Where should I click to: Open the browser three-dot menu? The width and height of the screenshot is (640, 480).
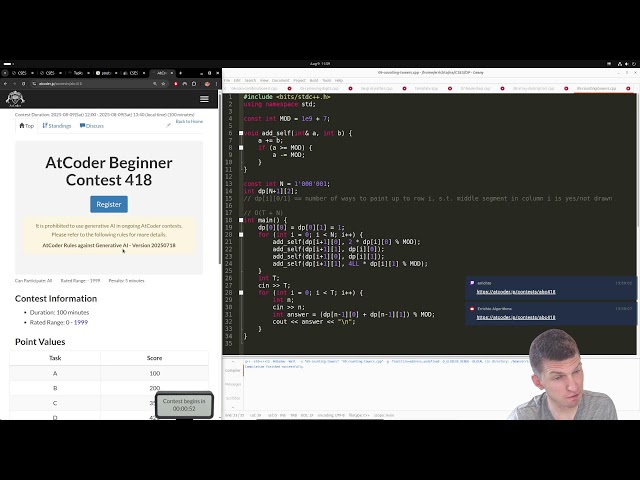[x=217, y=84]
